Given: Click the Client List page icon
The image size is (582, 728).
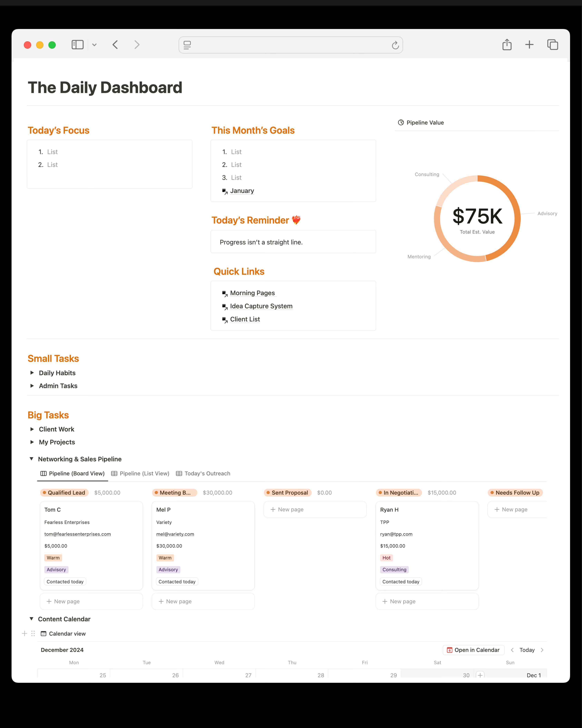Looking at the screenshot, I should [x=225, y=320].
